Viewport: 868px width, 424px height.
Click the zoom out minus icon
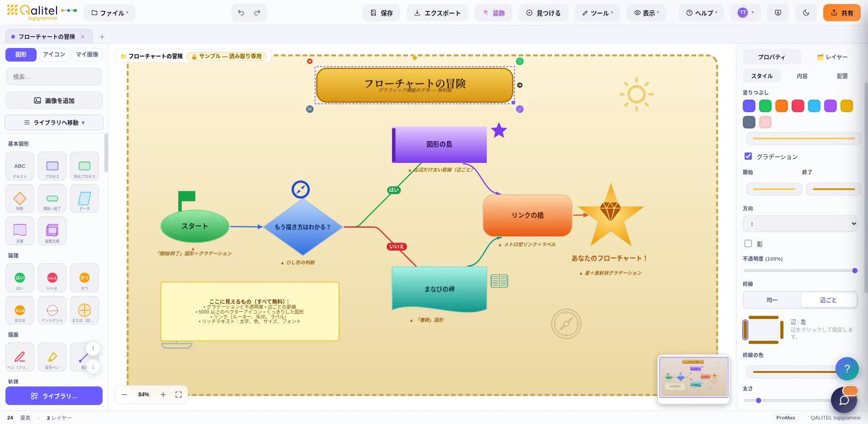124,395
